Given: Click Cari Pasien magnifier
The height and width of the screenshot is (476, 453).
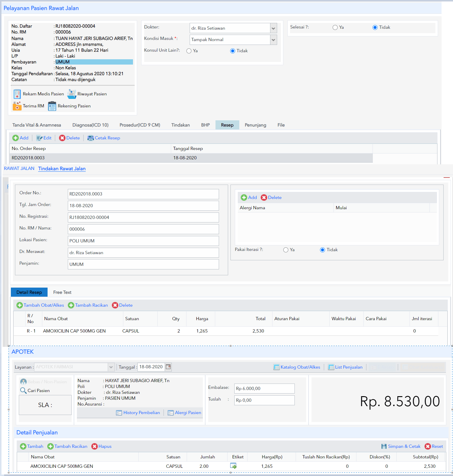Looking at the screenshot, I should [x=23, y=391].
